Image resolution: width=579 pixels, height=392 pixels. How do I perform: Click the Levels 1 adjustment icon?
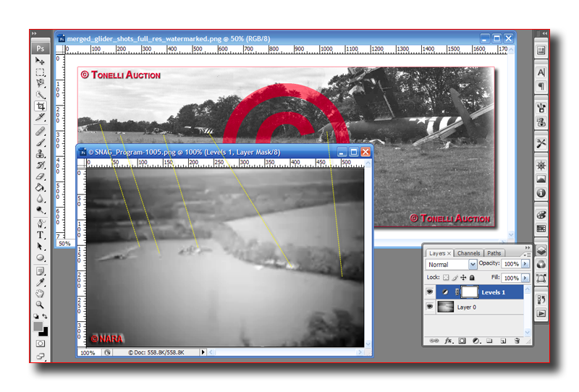tap(445, 292)
